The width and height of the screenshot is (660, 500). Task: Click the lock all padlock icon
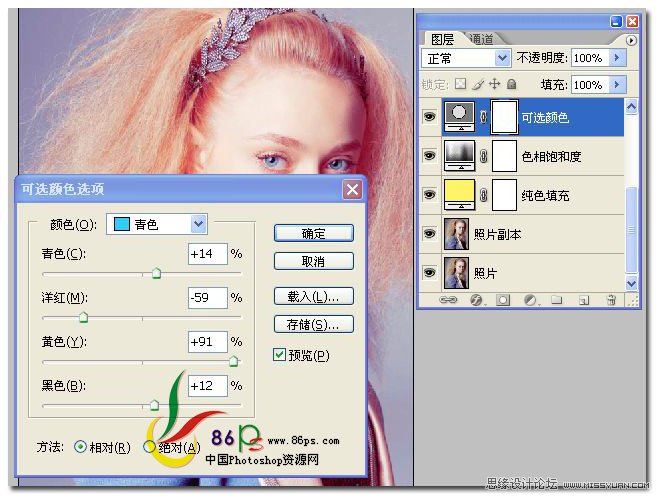[511, 84]
